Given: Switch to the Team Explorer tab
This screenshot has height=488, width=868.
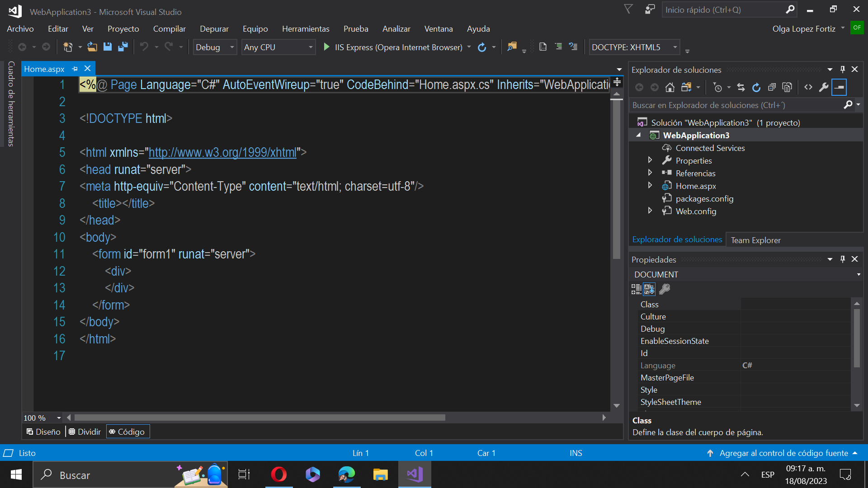Looking at the screenshot, I should (x=755, y=240).
